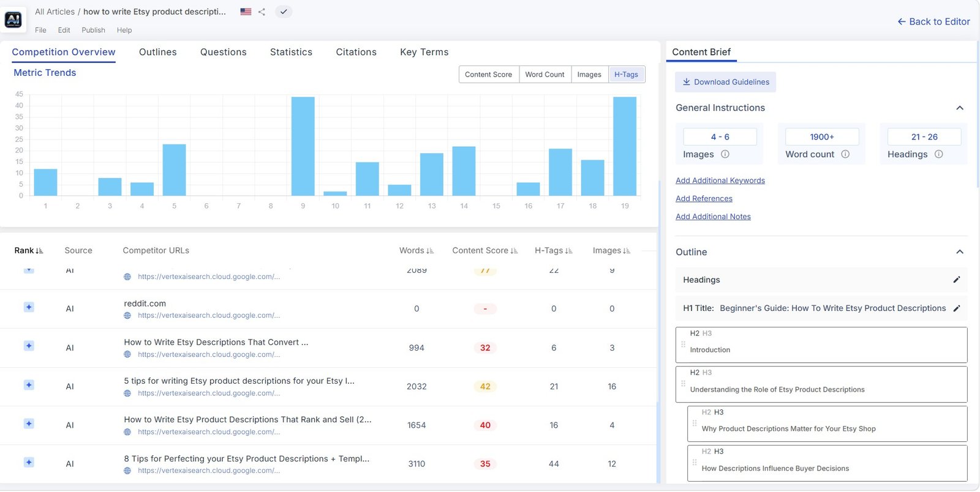Click sparkle icon in 'Descriptions That Convert' row
The image size is (980, 492).
click(x=29, y=346)
